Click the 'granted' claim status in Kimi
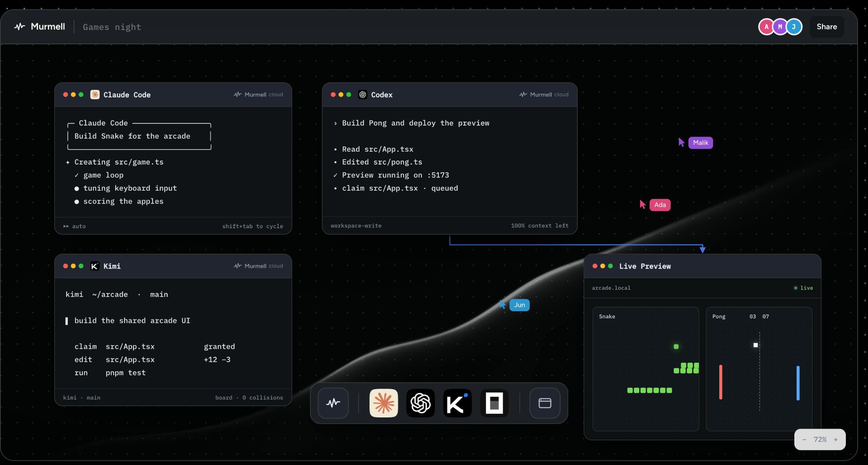This screenshot has width=868, height=465. 219,347
